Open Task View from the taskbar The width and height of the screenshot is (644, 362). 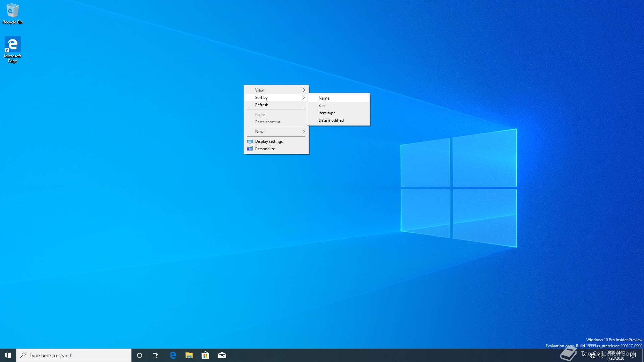coord(156,355)
